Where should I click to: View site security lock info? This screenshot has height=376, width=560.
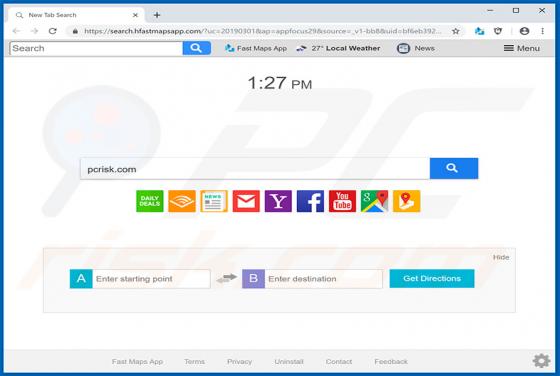pos(75,31)
